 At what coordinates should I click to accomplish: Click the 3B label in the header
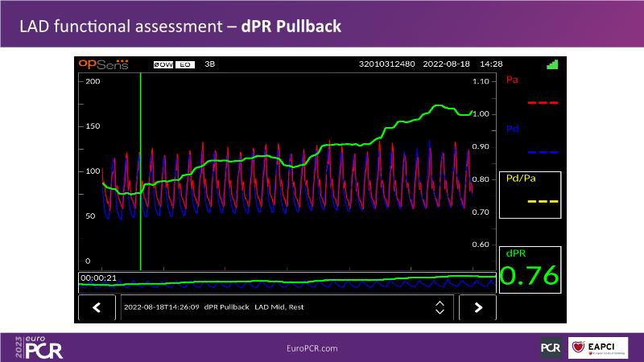210,64
